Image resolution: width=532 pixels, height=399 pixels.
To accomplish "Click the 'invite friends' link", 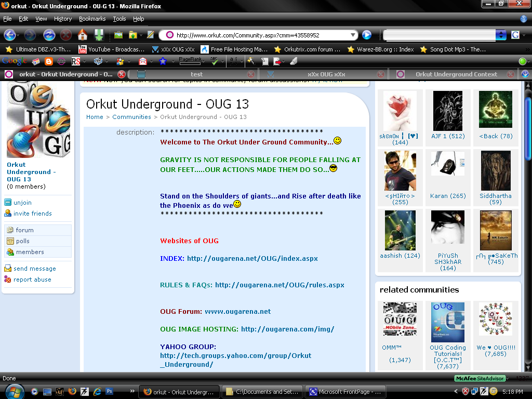I will (x=33, y=214).
